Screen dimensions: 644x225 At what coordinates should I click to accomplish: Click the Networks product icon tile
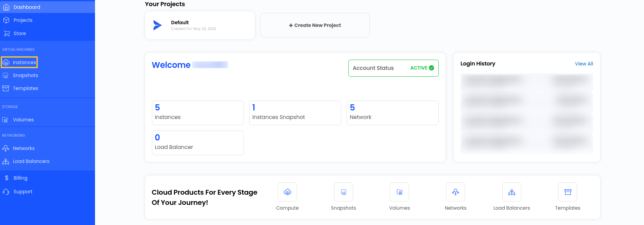(456, 192)
